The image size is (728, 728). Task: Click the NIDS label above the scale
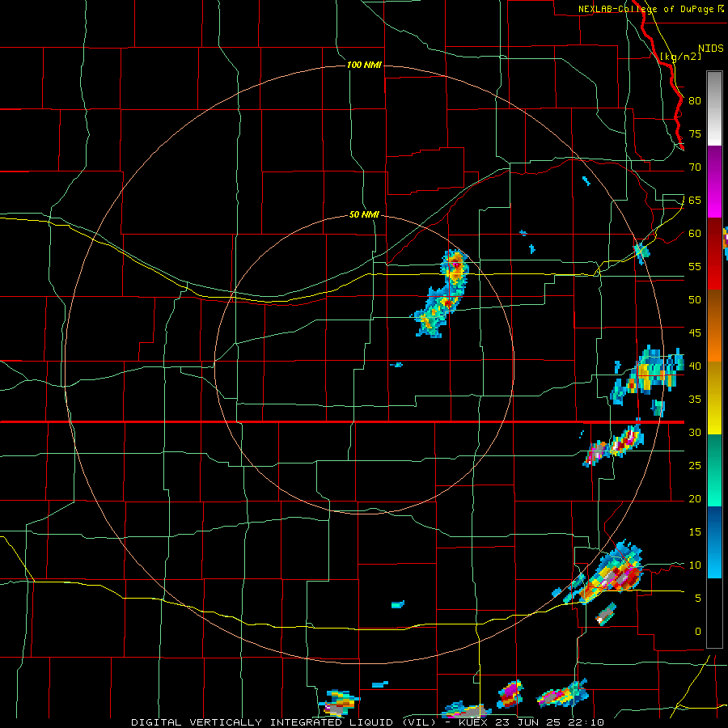711,48
